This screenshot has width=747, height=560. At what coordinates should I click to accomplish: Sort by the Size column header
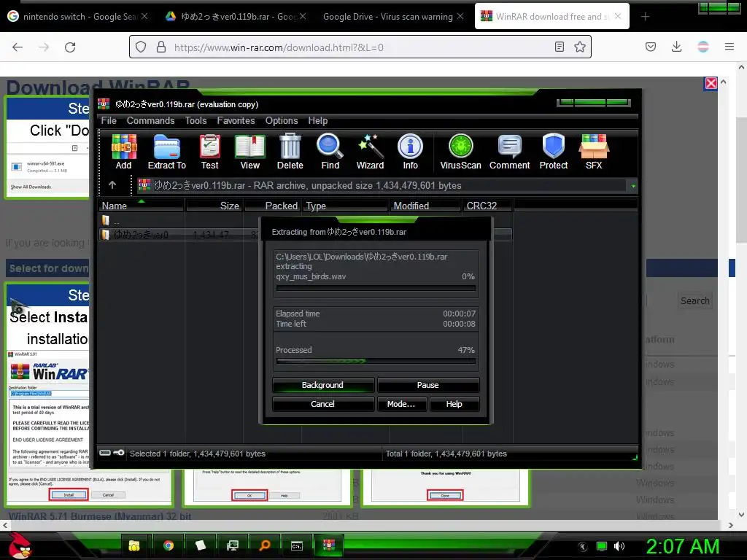pyautogui.click(x=214, y=206)
